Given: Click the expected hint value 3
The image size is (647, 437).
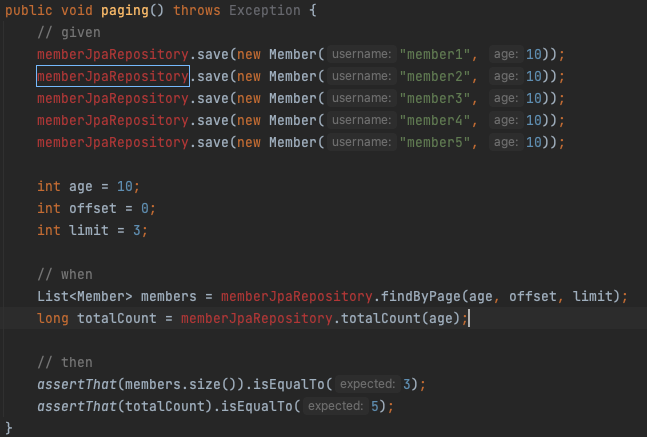Looking at the screenshot, I should [407, 384].
